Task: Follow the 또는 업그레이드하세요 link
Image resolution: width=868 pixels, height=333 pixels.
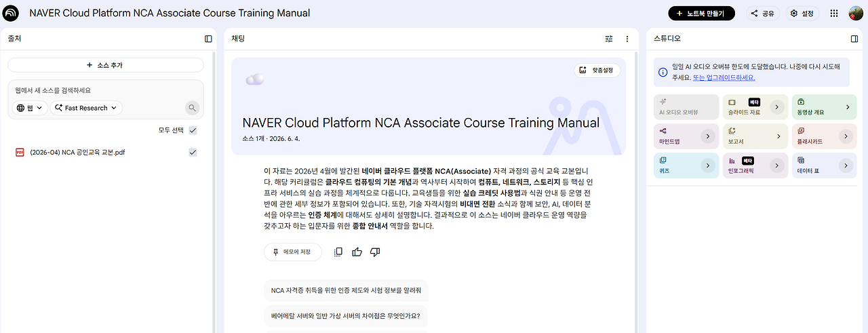Action: tap(724, 77)
